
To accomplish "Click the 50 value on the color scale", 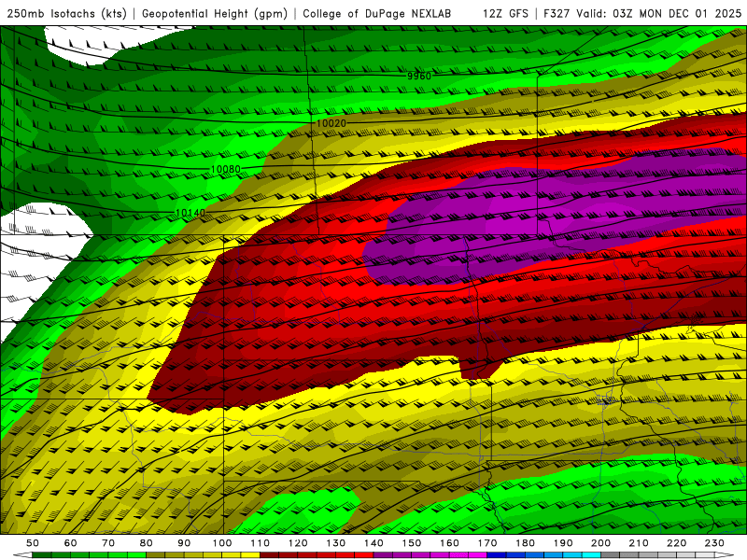I will [x=33, y=543].
